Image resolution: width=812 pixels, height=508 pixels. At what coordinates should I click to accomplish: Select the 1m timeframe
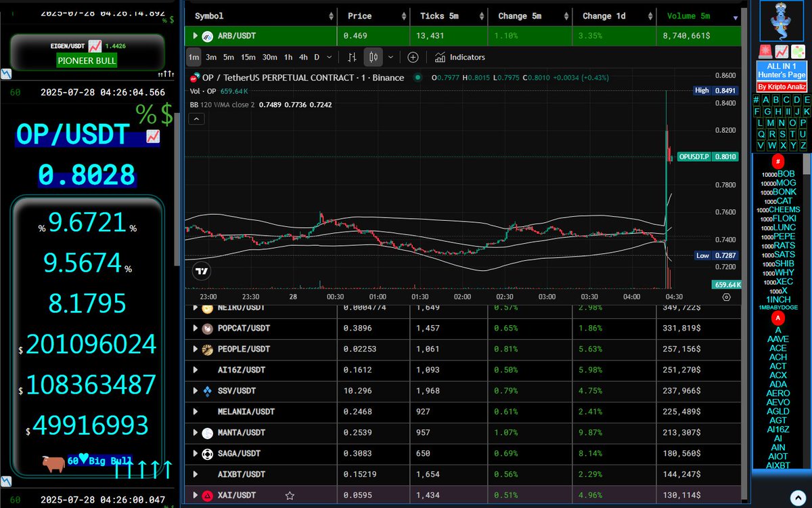click(194, 58)
